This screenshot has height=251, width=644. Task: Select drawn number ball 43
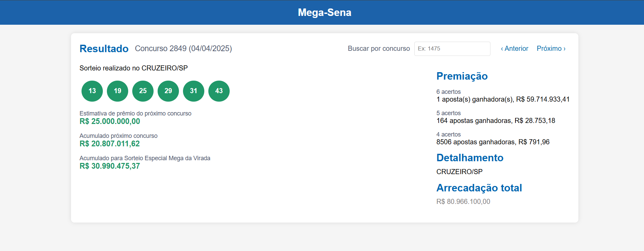pos(219,91)
